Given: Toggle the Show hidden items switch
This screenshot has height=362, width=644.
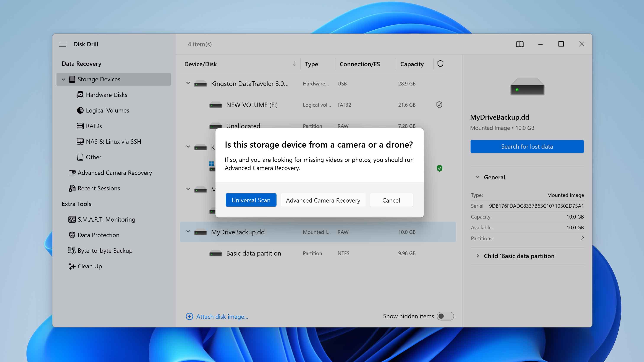Looking at the screenshot, I should tap(445, 316).
